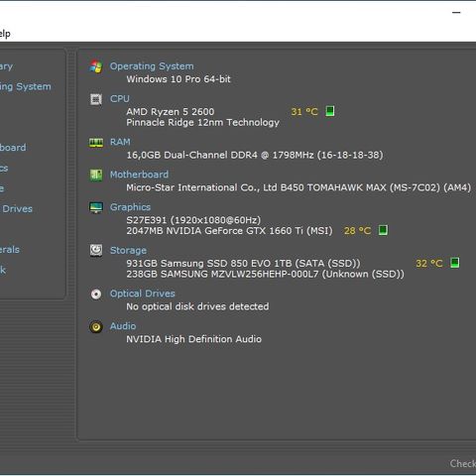Open the Motherboard section heading
Image resolution: width=476 pixels, height=476 pixels.
pyautogui.click(x=139, y=175)
